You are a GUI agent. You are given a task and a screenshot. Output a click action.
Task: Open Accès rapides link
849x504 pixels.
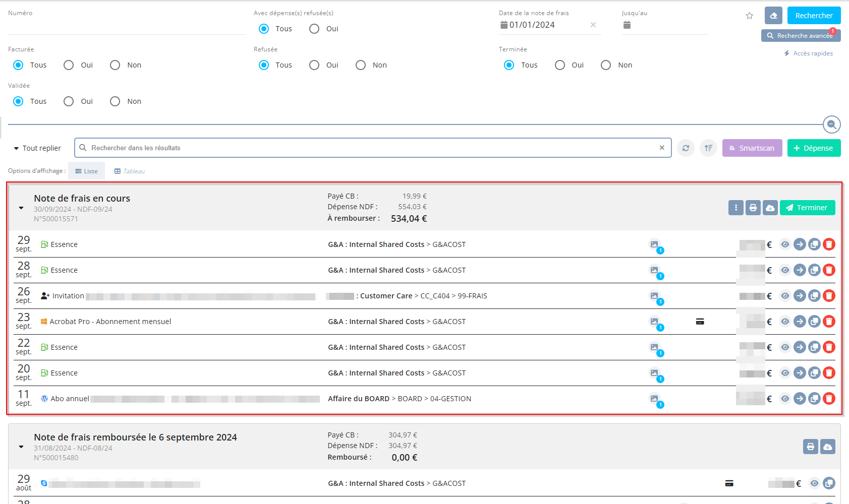[808, 53]
